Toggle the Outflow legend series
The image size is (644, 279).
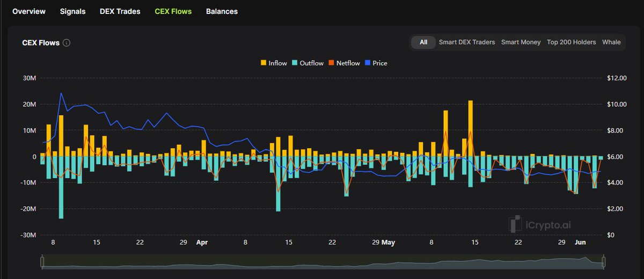coord(308,63)
